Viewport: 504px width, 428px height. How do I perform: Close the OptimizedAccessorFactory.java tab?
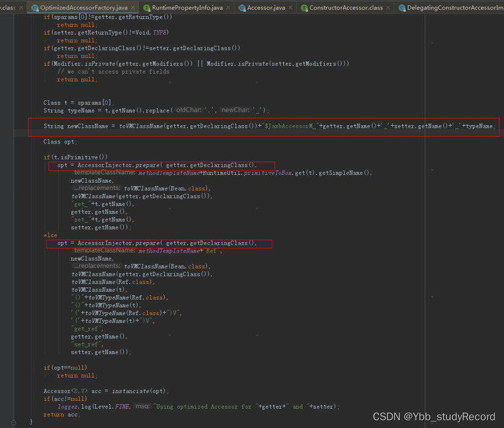coord(133,7)
